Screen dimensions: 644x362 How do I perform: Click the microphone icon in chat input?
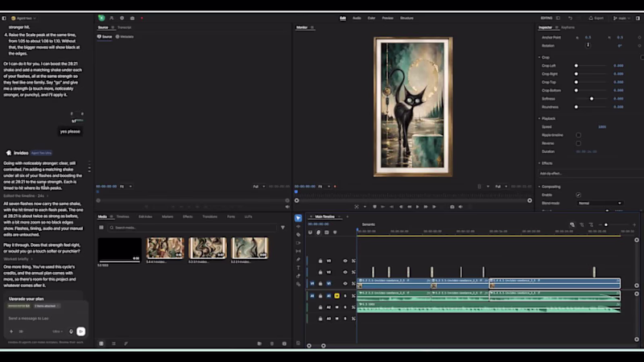[71, 331]
